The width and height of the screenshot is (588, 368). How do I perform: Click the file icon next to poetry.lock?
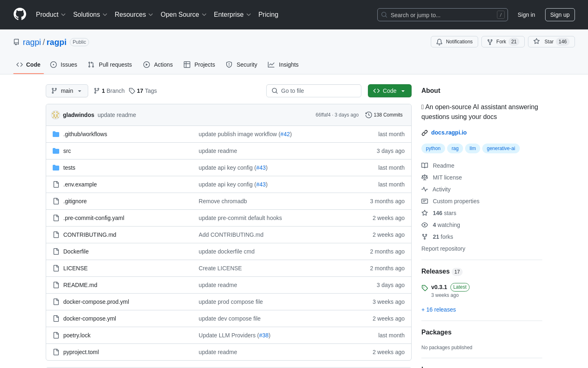[x=56, y=335]
